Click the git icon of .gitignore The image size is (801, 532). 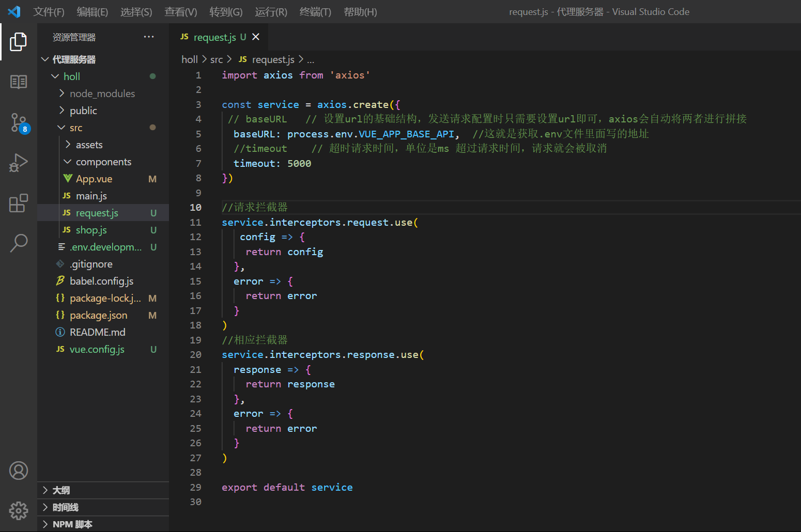(60, 264)
